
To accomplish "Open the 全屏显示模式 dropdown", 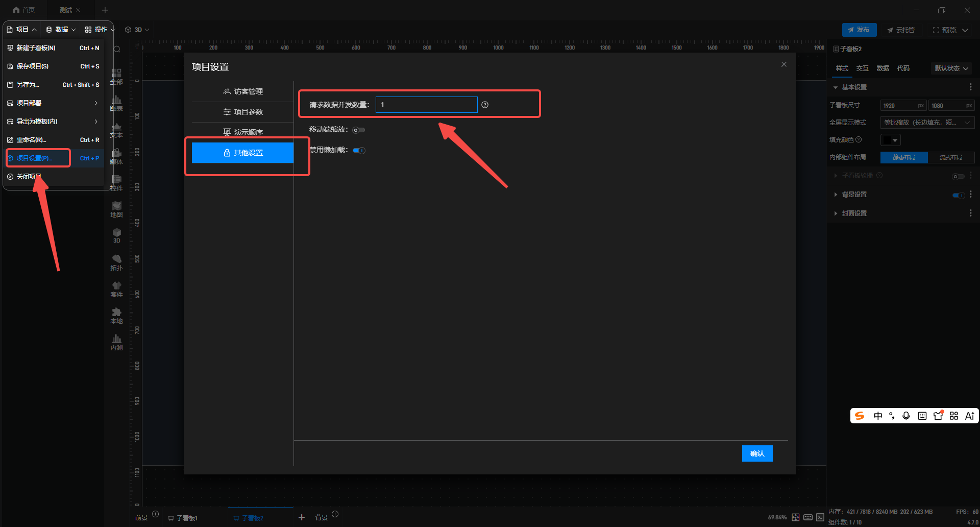I will 927,123.
